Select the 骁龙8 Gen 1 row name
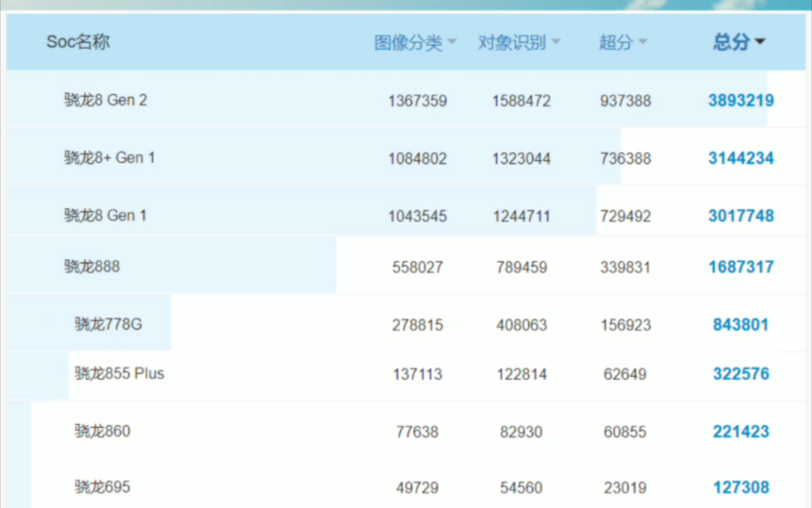Image resolution: width=812 pixels, height=508 pixels. (x=105, y=215)
